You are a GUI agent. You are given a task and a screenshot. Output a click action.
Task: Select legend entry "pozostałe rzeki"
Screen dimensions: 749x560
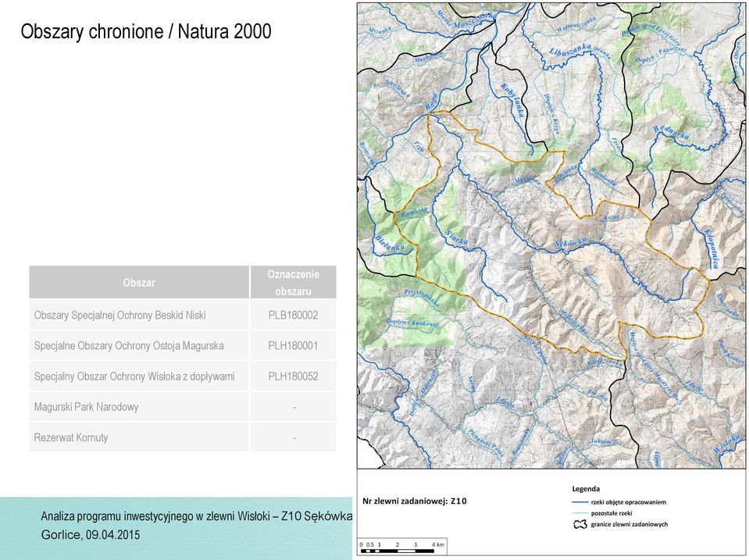(x=612, y=513)
